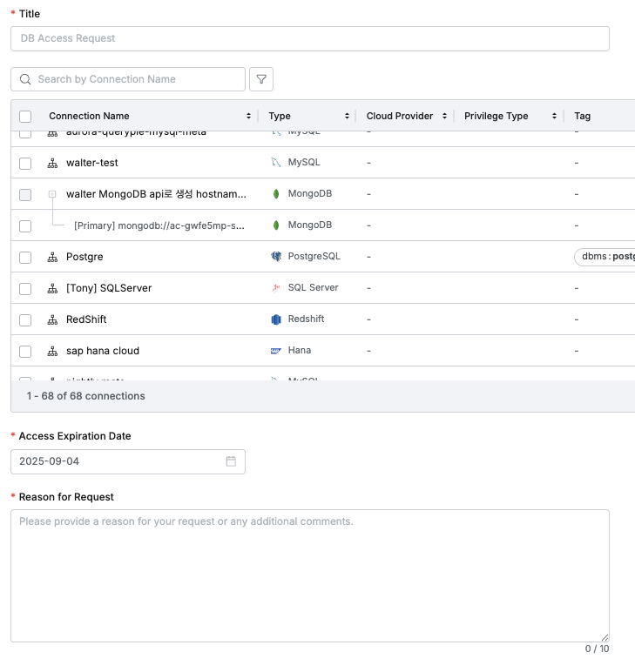Click the dbms postgres tag chip
Screen dimensions: 635x672
(x=605, y=257)
